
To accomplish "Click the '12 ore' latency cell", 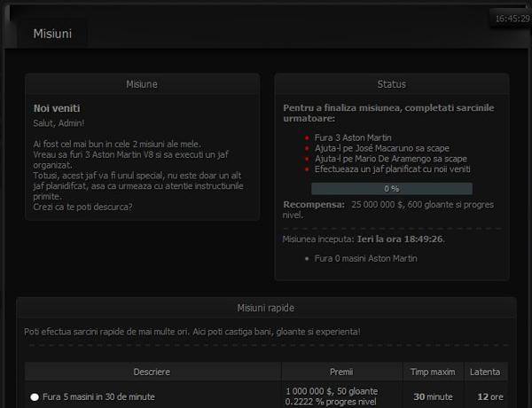I will 484,396.
